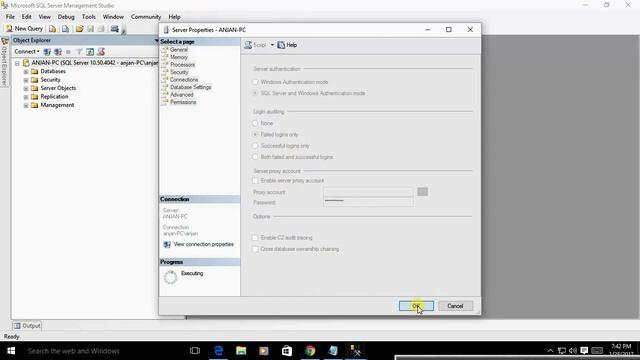Select the Connections page
The width and height of the screenshot is (640, 360).
(184, 80)
